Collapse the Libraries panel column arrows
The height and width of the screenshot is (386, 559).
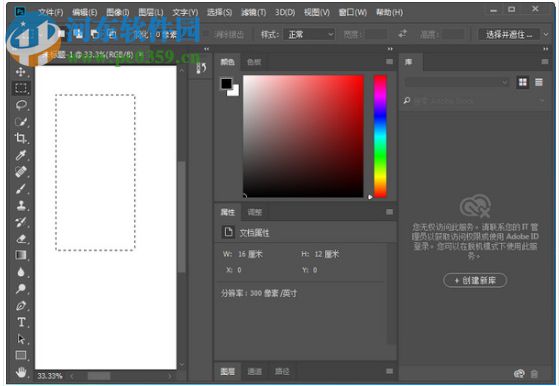click(545, 49)
